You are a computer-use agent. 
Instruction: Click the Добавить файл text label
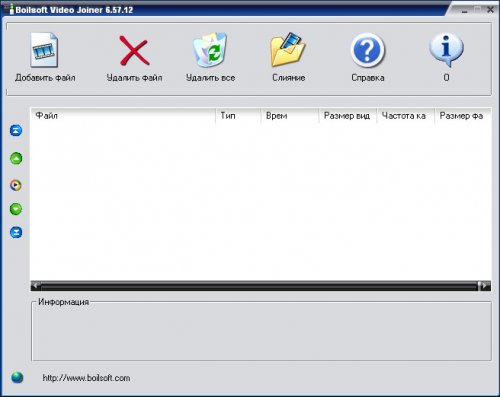point(45,78)
